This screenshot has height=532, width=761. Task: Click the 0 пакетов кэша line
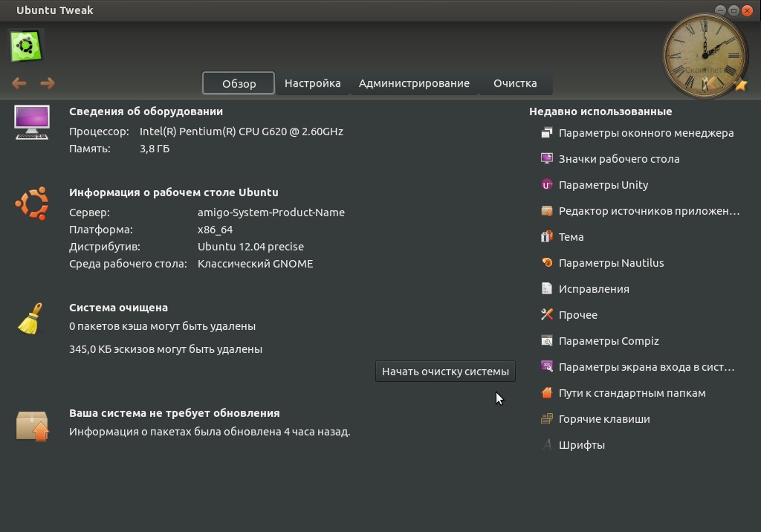tap(162, 326)
